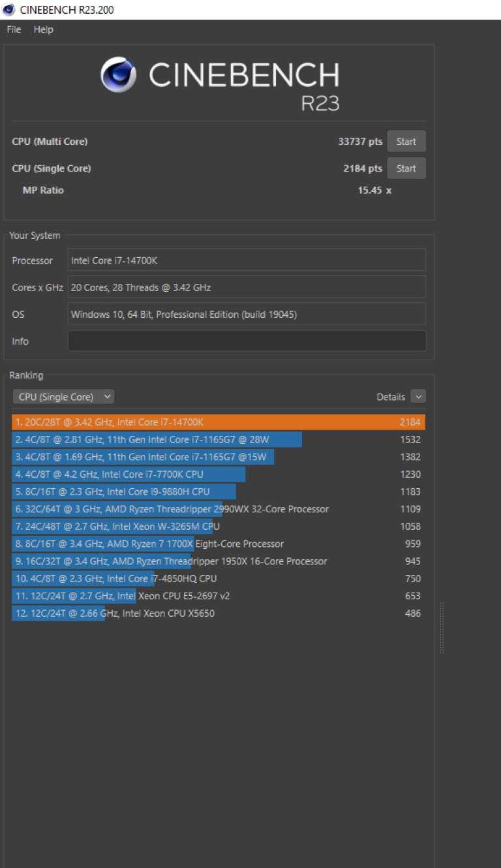Start the CPU Multi Core test
The image size is (501, 868).
click(406, 142)
